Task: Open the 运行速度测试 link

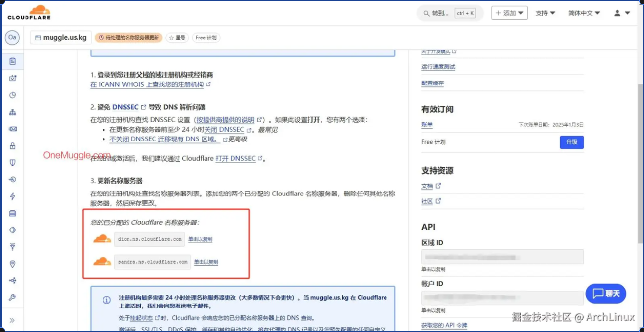Action: click(x=438, y=67)
